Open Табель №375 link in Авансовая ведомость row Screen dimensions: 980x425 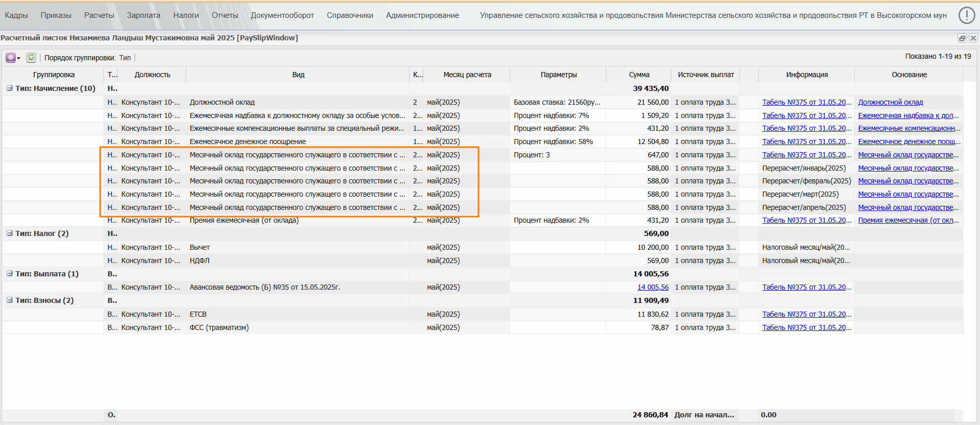tap(807, 287)
